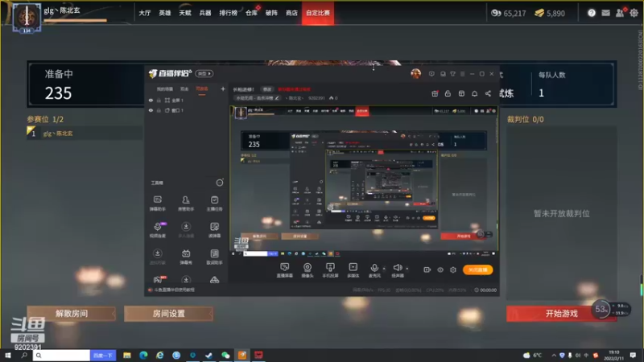This screenshot has width=644, height=362.
Task: Add a new scene with the plus icon
Action: click(223, 88)
